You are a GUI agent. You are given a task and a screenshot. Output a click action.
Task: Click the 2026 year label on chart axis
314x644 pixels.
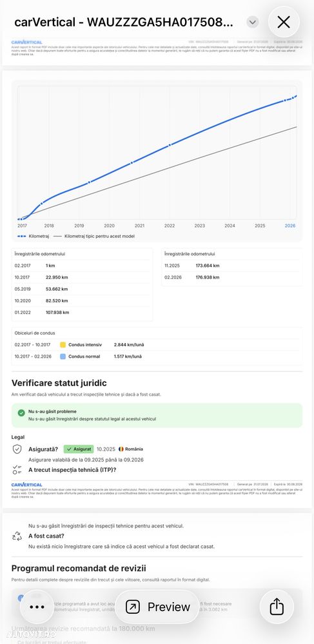(289, 226)
